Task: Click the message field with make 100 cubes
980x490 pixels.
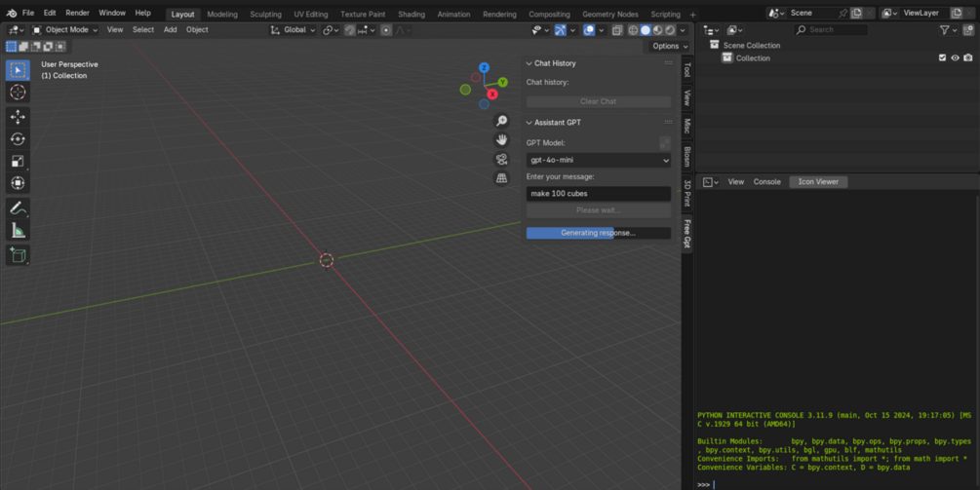Action: (x=598, y=194)
